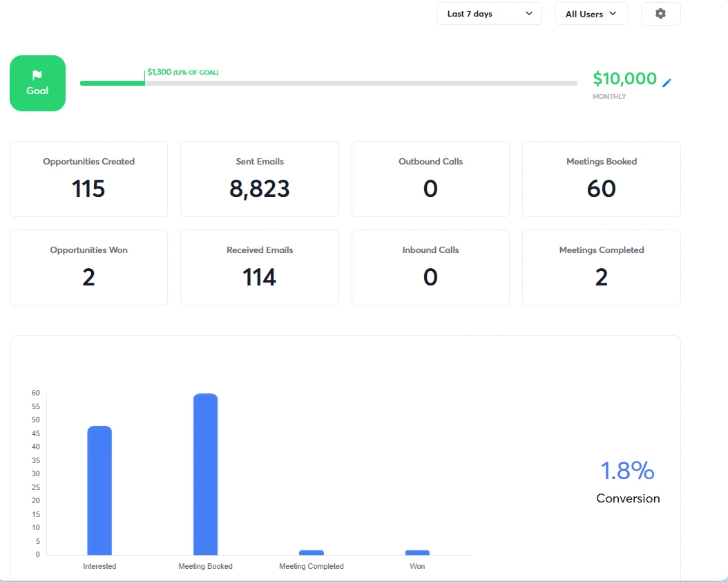
Task: Click the $1,300 goal progress label
Action: 183,72
